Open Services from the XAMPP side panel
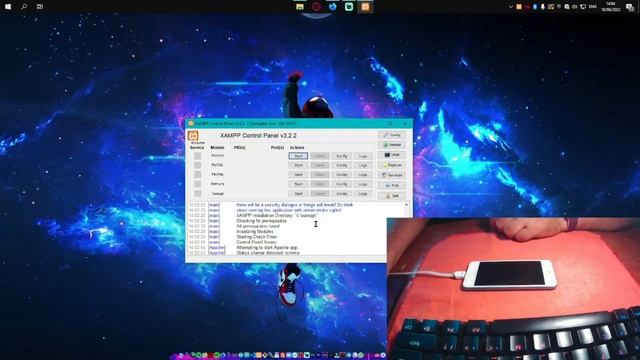 (x=392, y=175)
